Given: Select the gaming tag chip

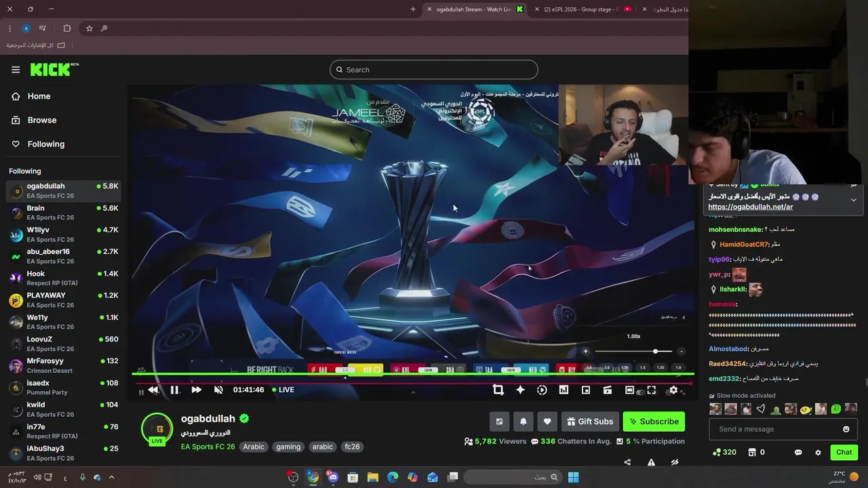Looking at the screenshot, I should pos(288,447).
